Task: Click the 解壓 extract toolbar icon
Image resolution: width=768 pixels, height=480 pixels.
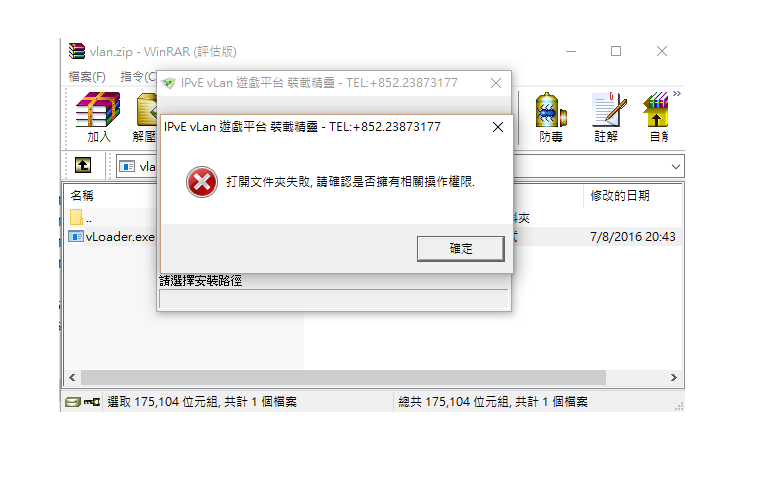Action: 146,118
